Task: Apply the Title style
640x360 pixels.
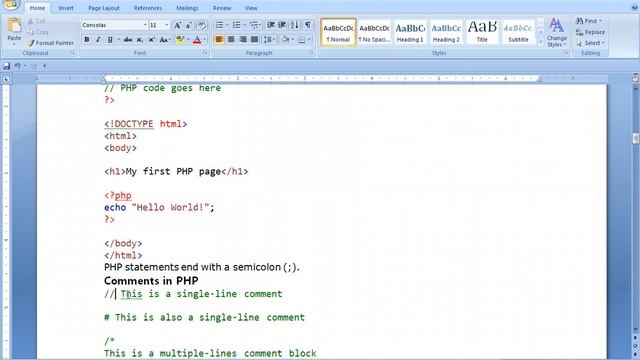Action: pyautogui.click(x=482, y=32)
